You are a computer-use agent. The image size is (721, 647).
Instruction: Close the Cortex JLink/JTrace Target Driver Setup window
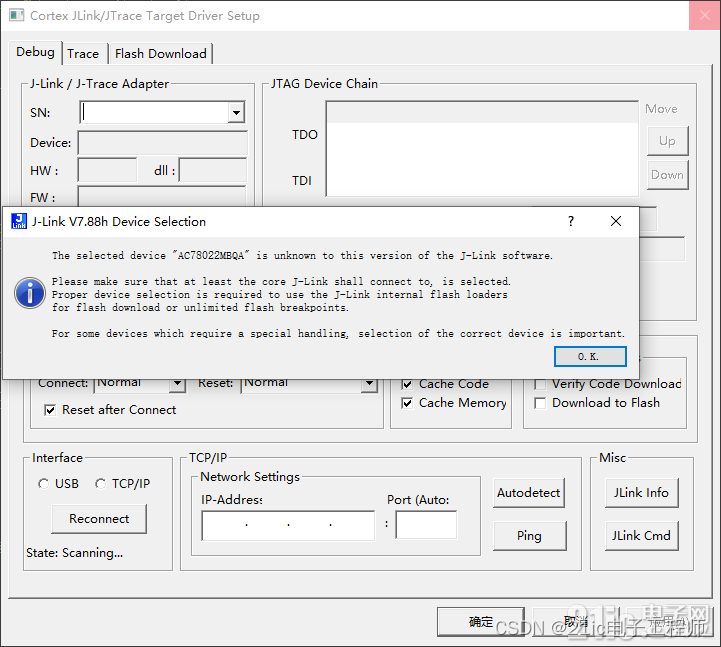pyautogui.click(x=704, y=15)
